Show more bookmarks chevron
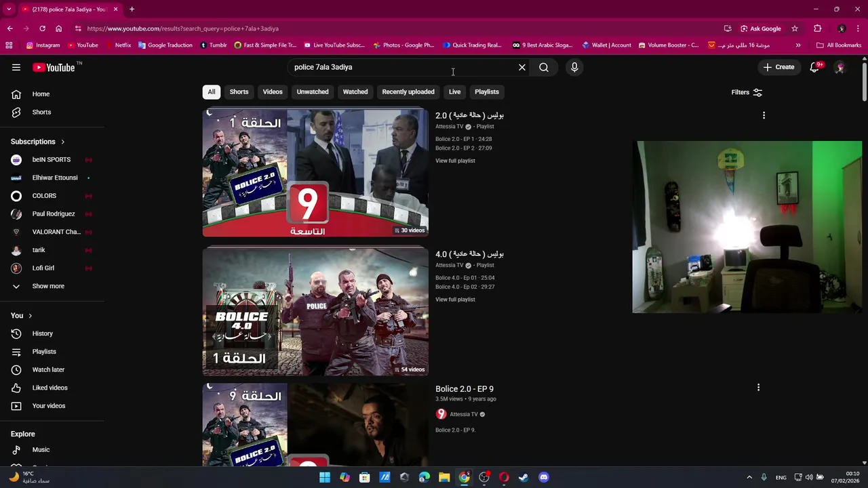 (x=798, y=45)
